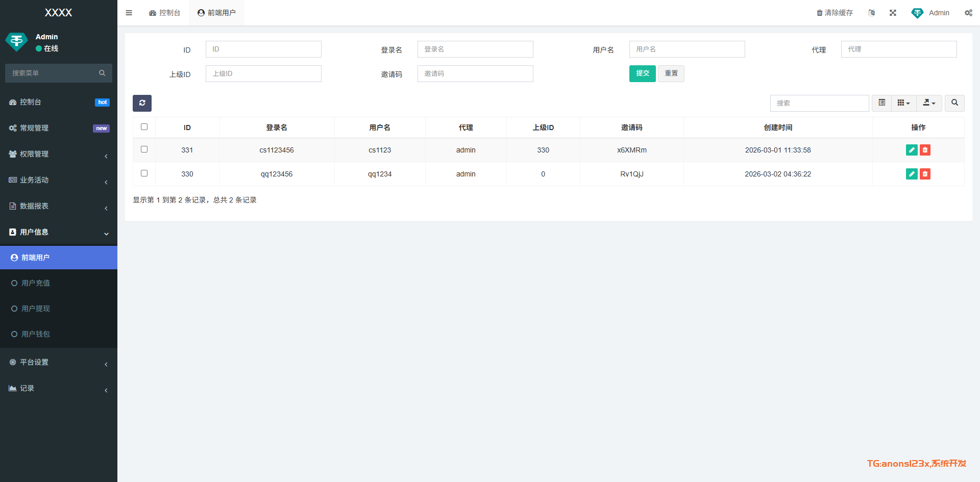Toggle the card view icon button
The width and height of the screenshot is (980, 482).
(x=881, y=103)
